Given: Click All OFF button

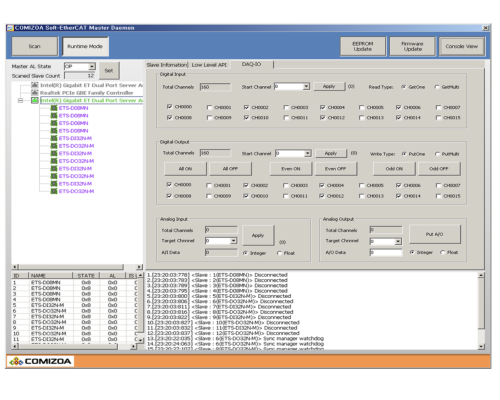Looking at the screenshot, I should point(230,169).
